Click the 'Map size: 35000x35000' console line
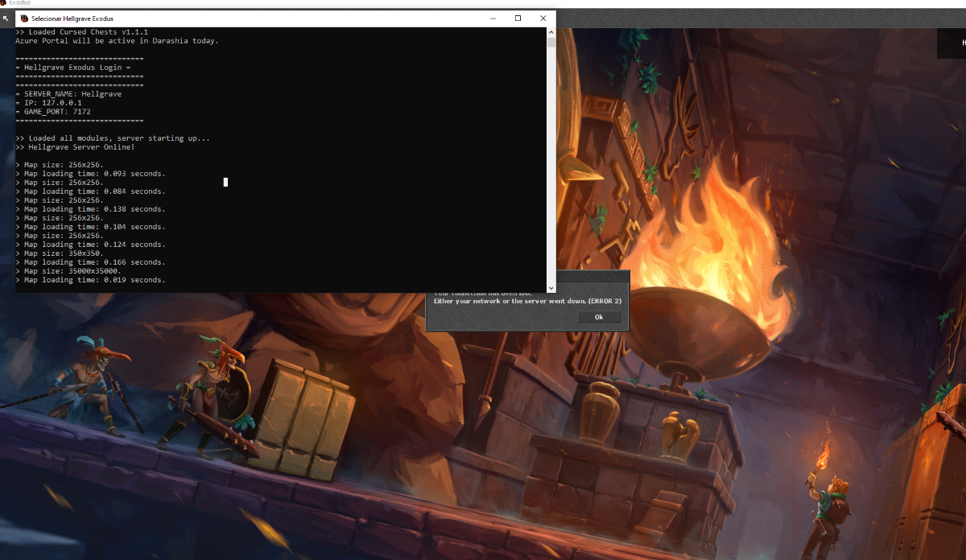 pyautogui.click(x=71, y=271)
